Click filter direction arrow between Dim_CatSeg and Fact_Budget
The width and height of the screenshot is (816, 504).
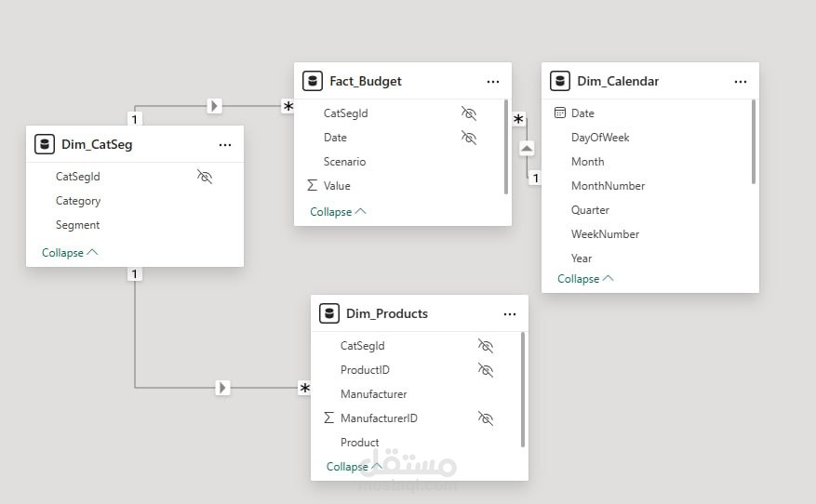coord(215,106)
